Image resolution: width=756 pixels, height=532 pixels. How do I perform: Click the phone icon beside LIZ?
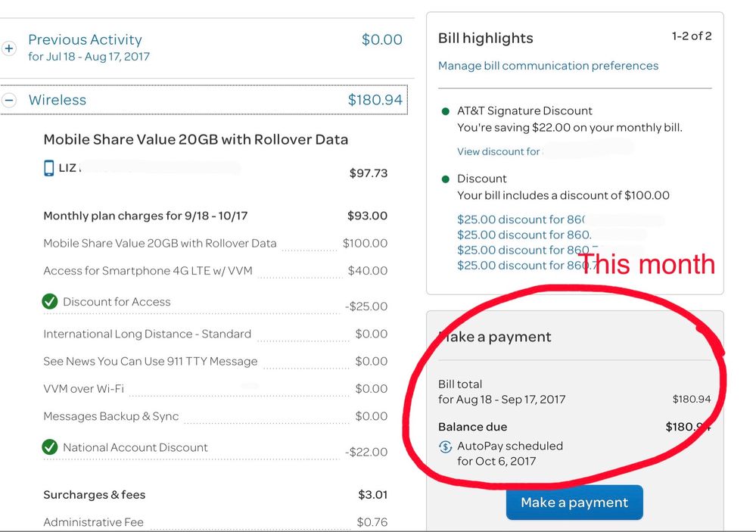(49, 168)
